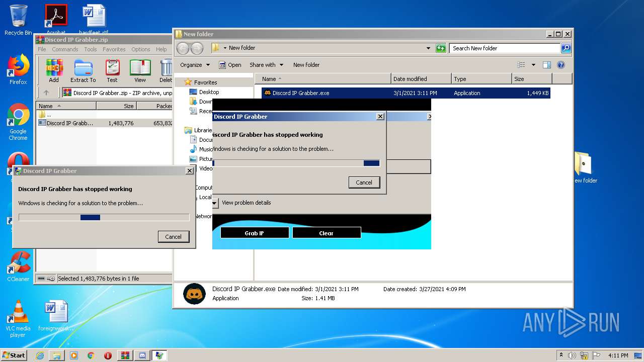Show the preview pane in Explorer

click(x=547, y=65)
